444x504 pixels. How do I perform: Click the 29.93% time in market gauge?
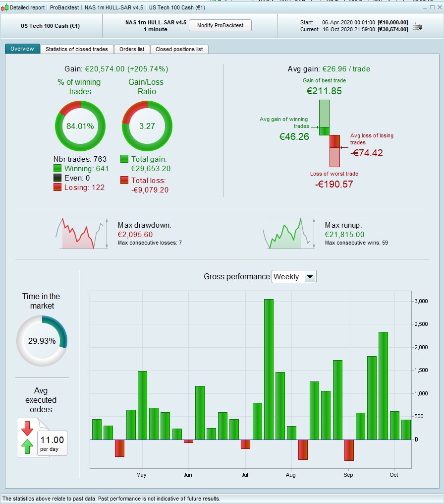(42, 341)
